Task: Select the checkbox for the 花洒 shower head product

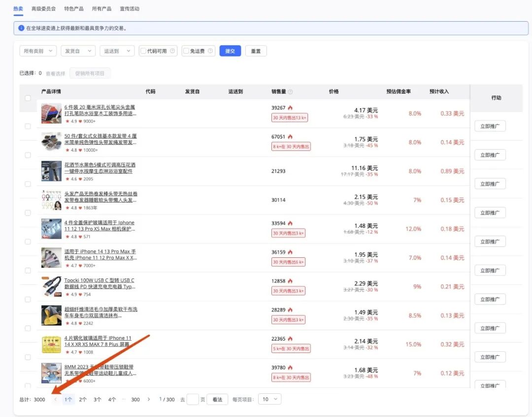Action: (x=28, y=184)
